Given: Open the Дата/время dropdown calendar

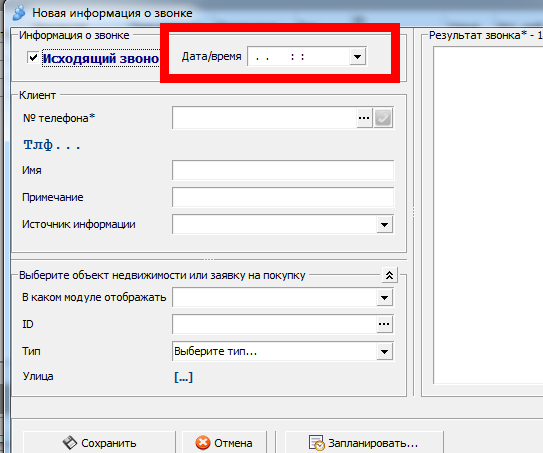Looking at the screenshot, I should (x=357, y=56).
